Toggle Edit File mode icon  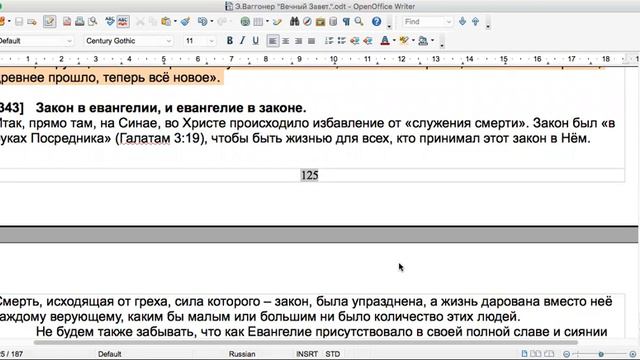(49, 22)
